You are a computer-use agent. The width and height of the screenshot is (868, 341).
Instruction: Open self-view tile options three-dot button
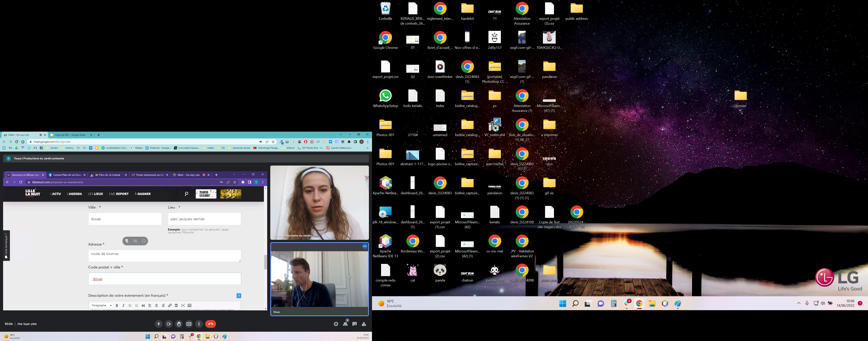point(365,246)
